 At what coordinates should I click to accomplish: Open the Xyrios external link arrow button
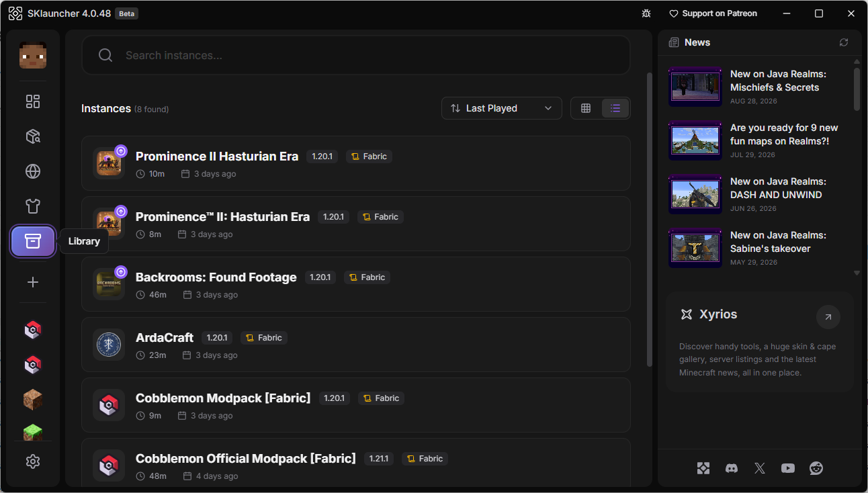[x=828, y=317]
